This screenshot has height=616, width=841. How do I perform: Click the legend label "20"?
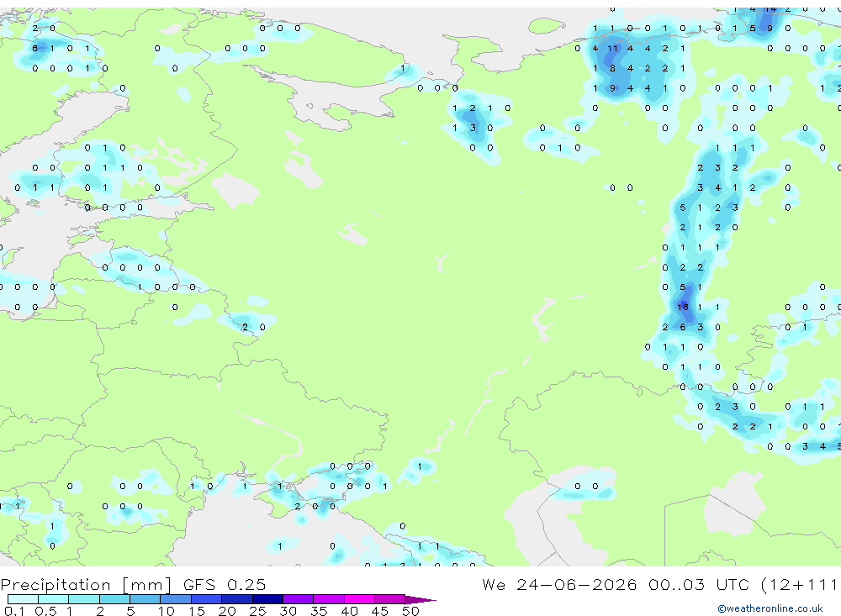click(x=227, y=611)
